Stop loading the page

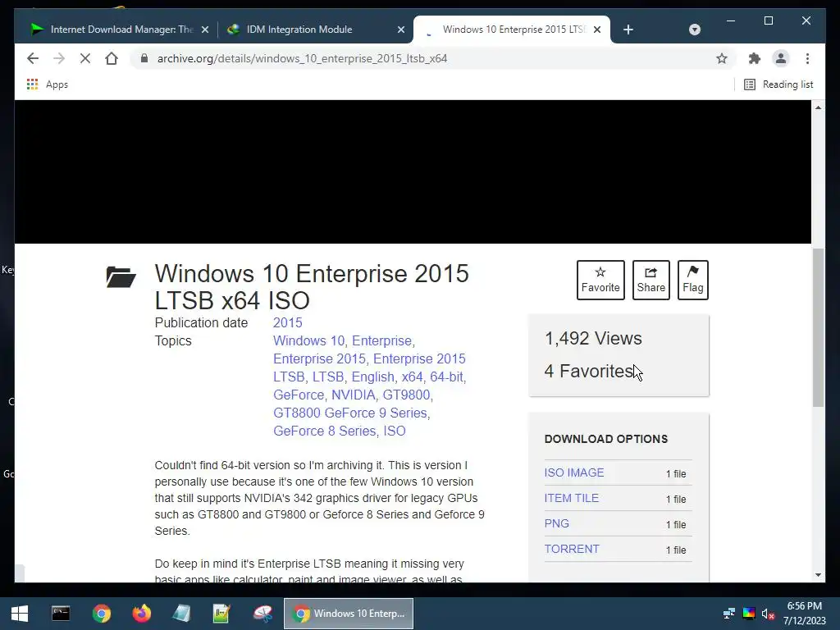point(85,58)
